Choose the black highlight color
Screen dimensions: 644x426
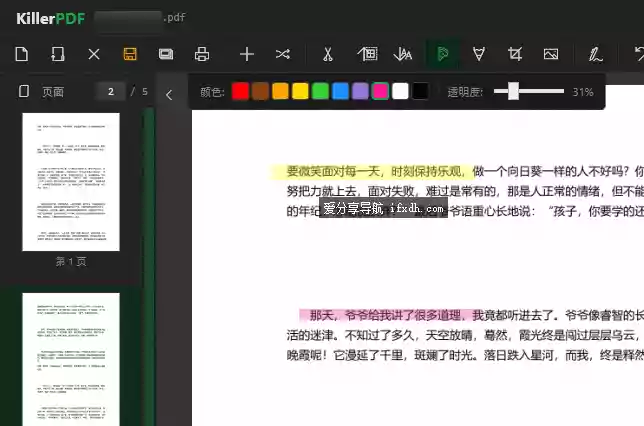coord(420,91)
